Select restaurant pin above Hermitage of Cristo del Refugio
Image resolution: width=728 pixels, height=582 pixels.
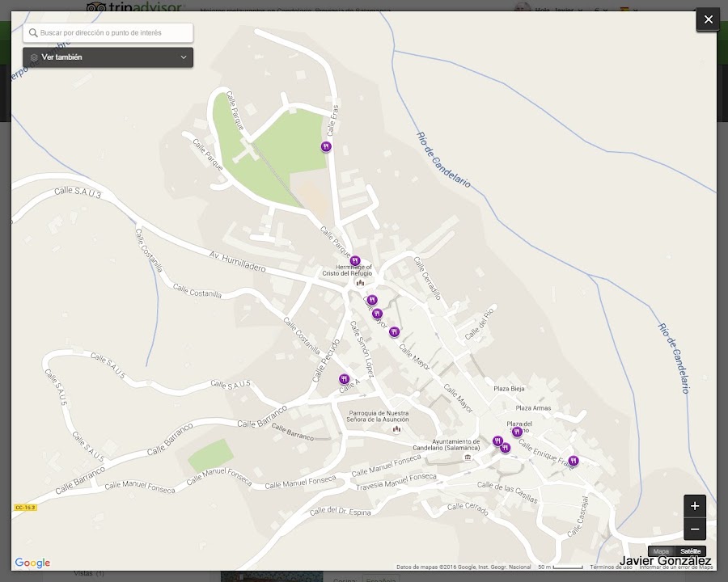tap(355, 261)
